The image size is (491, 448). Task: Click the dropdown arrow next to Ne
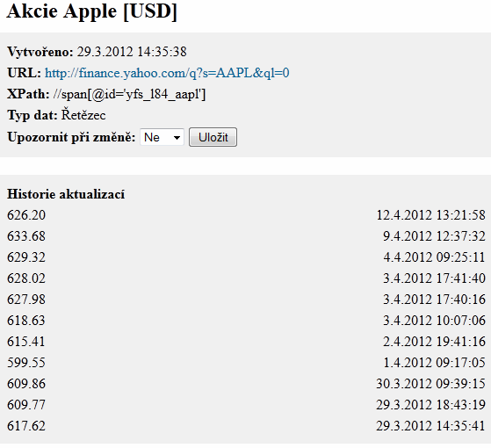(177, 137)
